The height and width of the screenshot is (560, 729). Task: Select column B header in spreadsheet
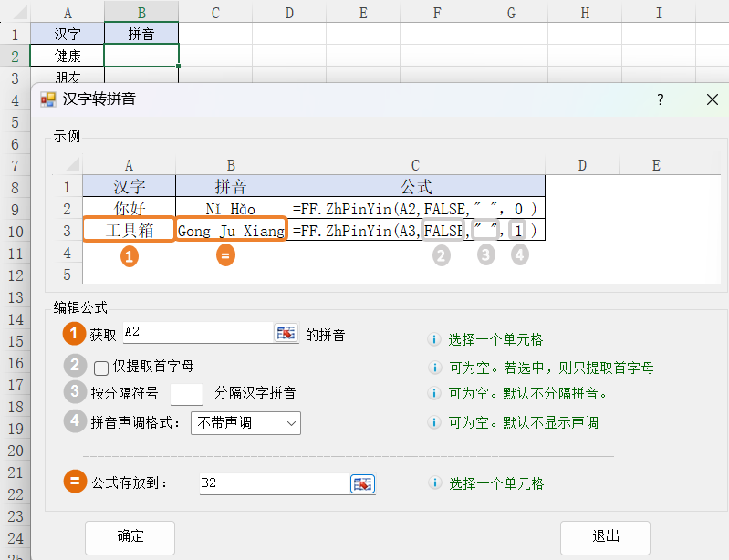tap(141, 12)
